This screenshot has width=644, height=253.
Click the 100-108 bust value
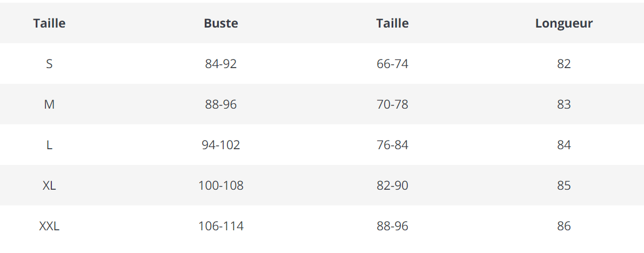point(221,186)
